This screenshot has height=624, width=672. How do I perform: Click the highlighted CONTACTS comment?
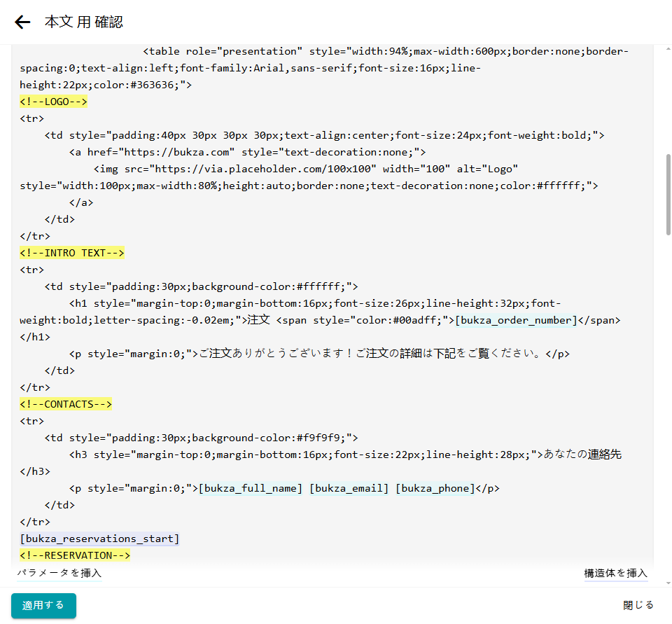click(66, 404)
